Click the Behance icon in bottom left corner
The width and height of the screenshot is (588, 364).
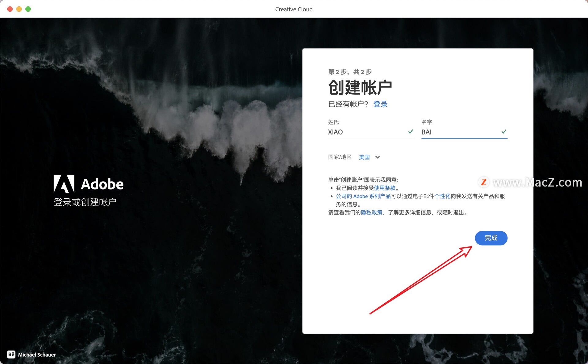12,355
